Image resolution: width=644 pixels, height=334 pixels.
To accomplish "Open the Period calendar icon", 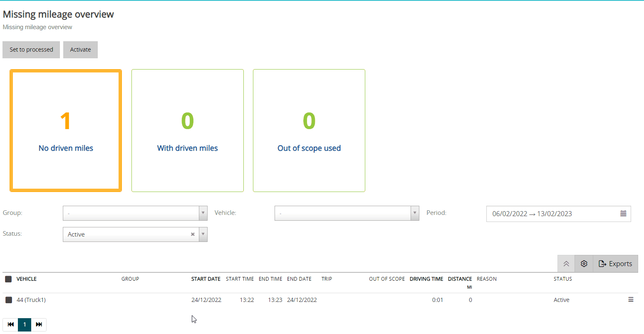I will coord(623,214).
